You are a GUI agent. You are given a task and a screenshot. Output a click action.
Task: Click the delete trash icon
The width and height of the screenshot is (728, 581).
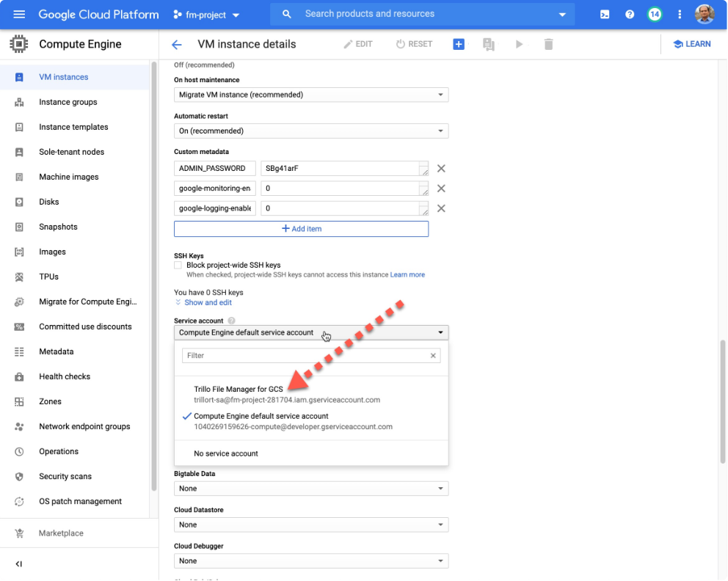point(548,44)
